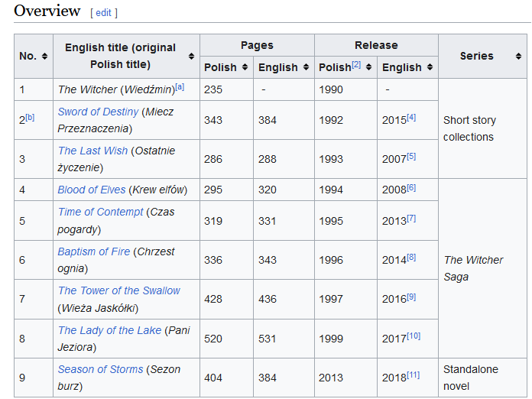Select the 295 Polish pages cell
Viewport: 532px width, 399px height.
pyautogui.click(x=227, y=190)
